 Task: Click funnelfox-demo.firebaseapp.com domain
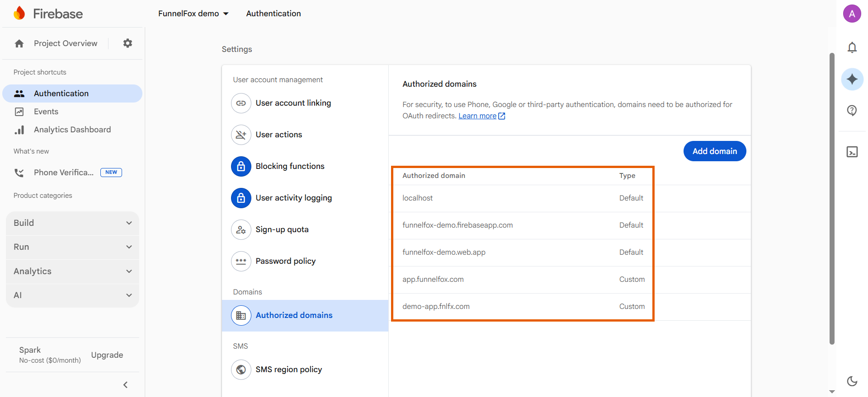coord(458,225)
